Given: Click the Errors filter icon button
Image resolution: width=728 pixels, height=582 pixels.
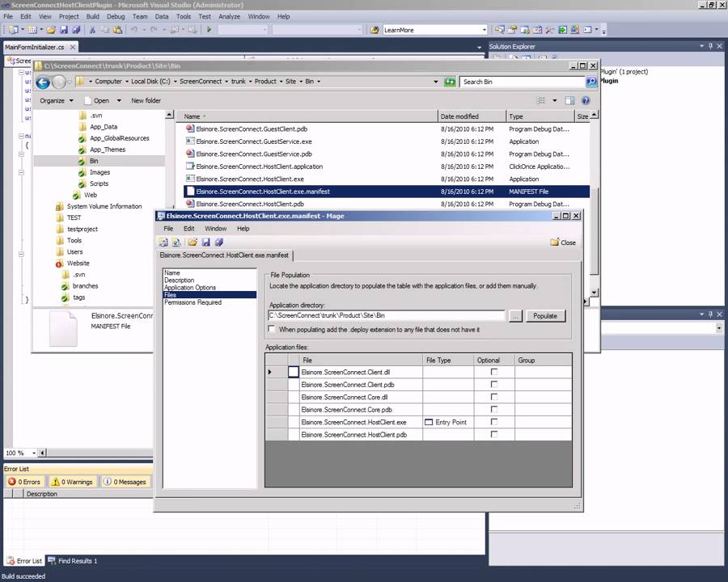Looking at the screenshot, I should [25, 482].
